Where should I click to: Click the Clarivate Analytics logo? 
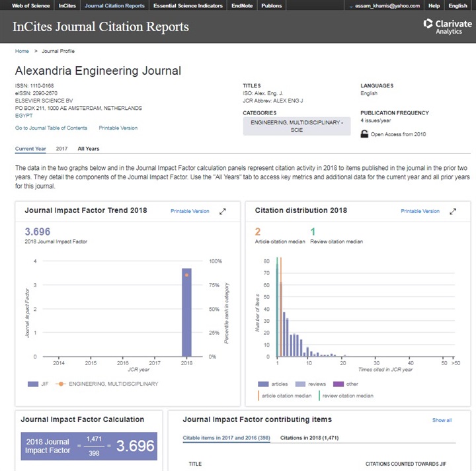[448, 26]
